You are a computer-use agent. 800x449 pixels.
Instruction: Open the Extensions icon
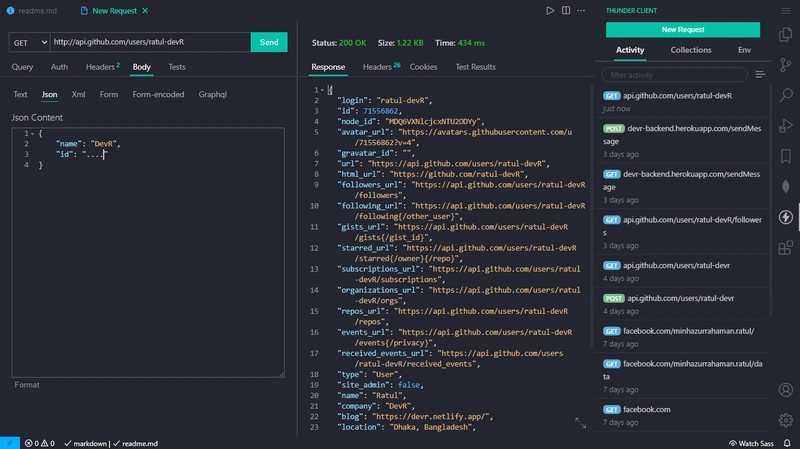point(786,248)
